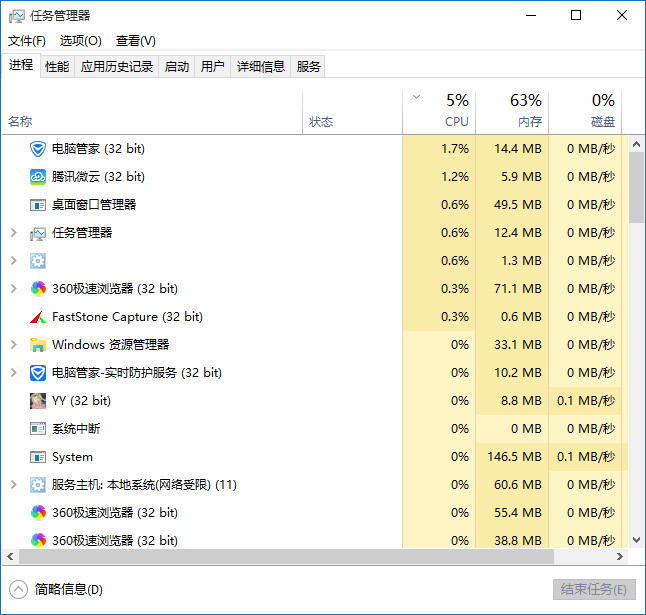
Task: Click sort arrow above CPU column
Action: (417, 97)
